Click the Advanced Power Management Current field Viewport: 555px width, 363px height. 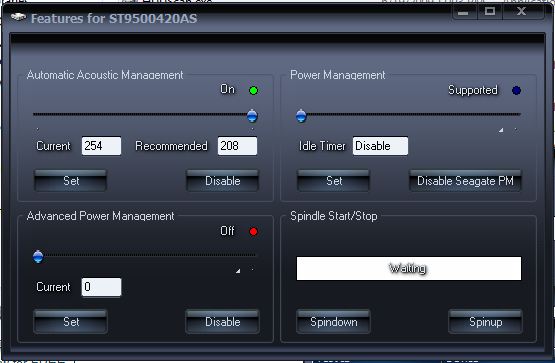coord(101,287)
